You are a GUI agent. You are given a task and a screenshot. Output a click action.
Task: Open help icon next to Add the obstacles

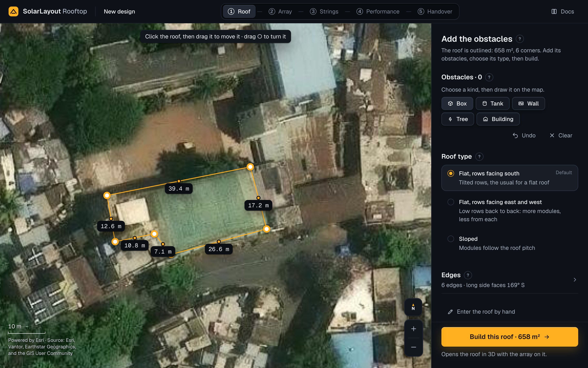pyautogui.click(x=519, y=39)
